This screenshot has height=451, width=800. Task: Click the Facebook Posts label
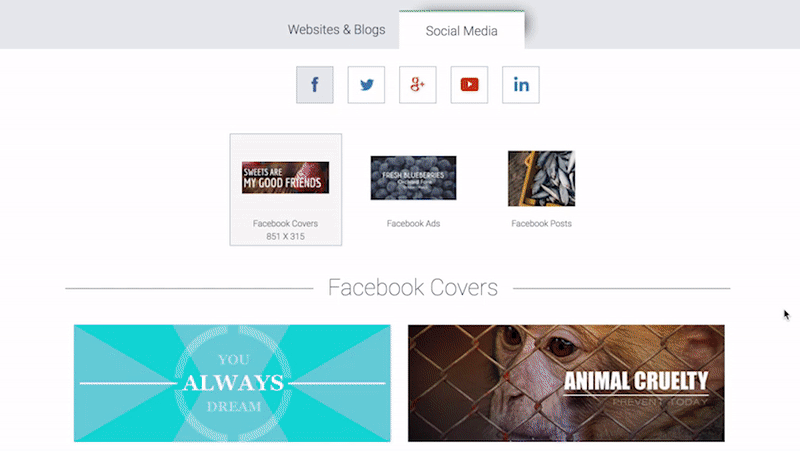coord(541,223)
